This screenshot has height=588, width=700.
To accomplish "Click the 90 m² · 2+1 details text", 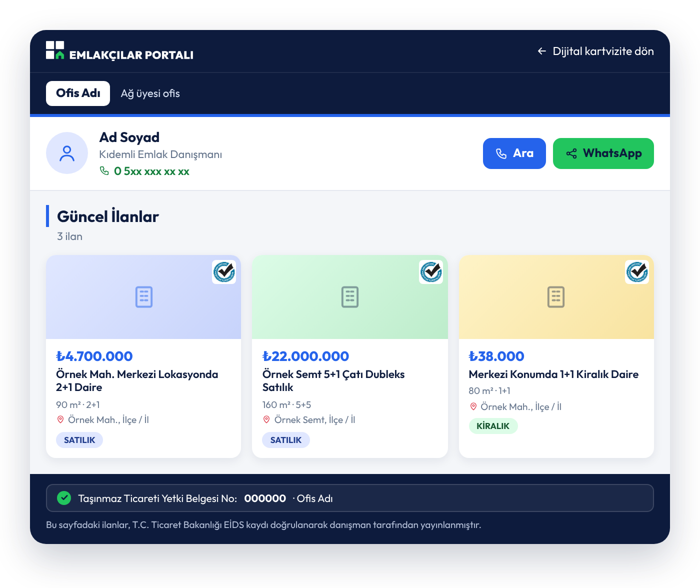I will pyautogui.click(x=78, y=404).
